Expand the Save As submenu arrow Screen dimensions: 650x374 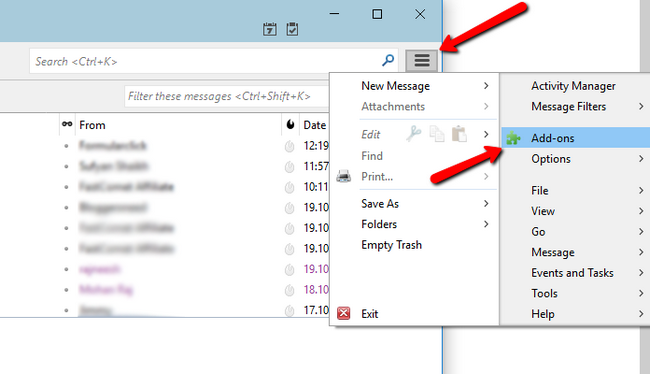click(x=486, y=204)
